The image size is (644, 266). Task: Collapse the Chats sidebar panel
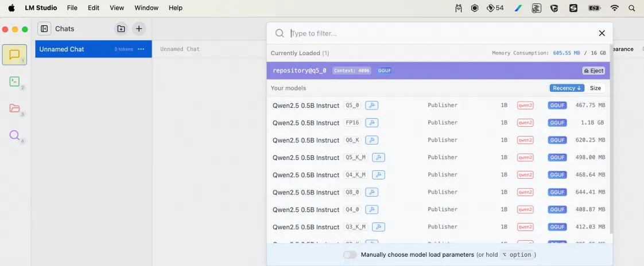[x=44, y=29]
